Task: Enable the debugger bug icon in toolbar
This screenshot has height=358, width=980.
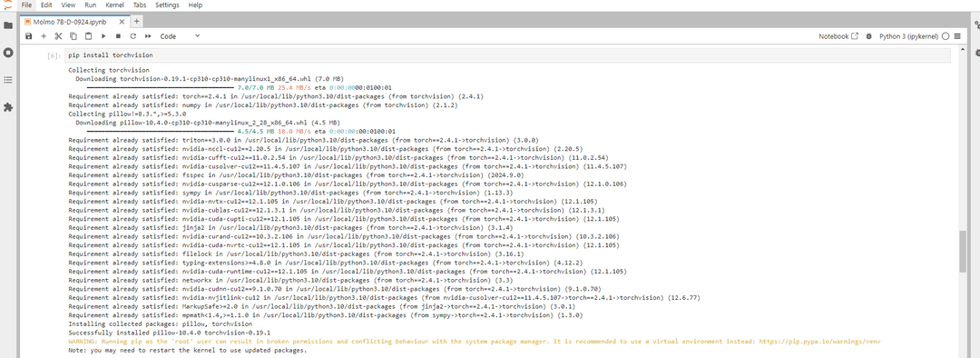Action: pos(868,36)
